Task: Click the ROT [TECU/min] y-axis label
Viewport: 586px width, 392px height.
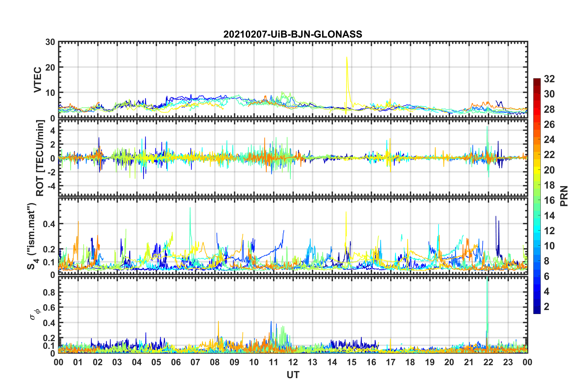Action: coord(40,158)
